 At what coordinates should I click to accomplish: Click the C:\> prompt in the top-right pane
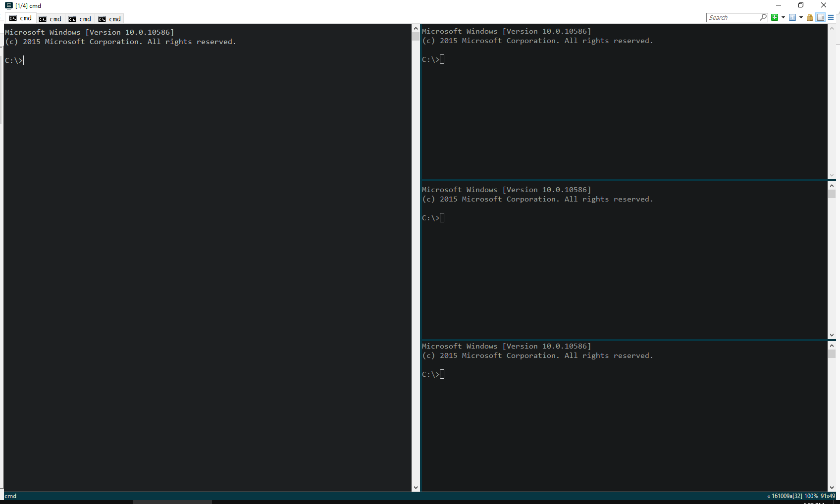[431, 59]
